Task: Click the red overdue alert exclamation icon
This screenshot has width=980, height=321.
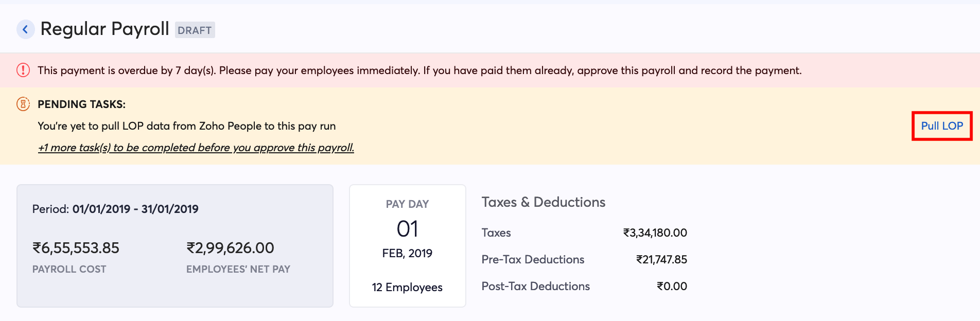Action: point(23,70)
